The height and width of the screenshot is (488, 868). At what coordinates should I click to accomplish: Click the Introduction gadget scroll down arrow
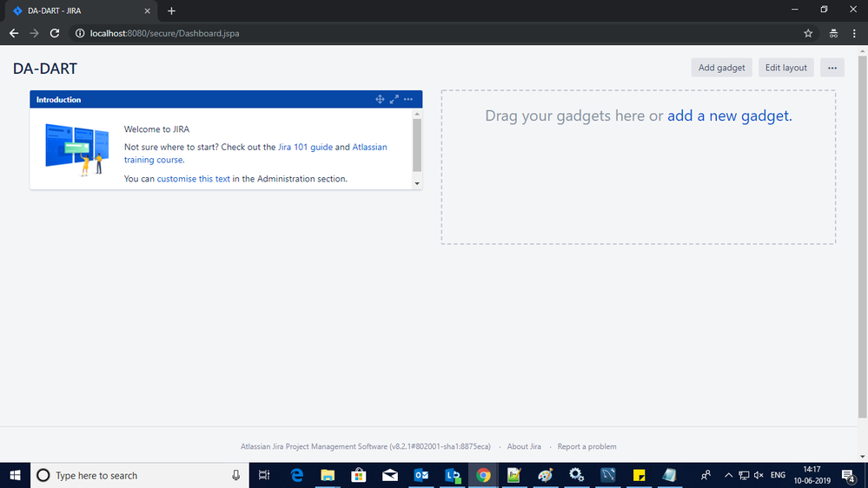coord(417,183)
